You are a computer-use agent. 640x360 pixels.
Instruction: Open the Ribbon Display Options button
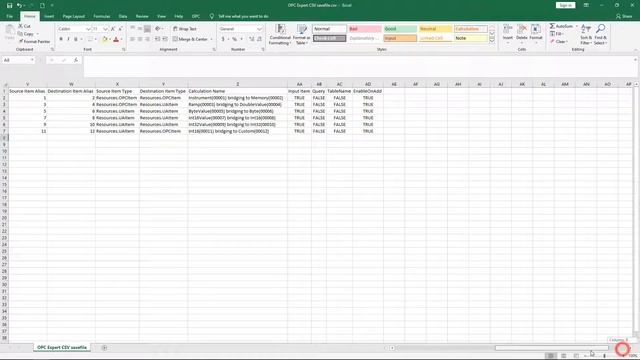point(586,5)
